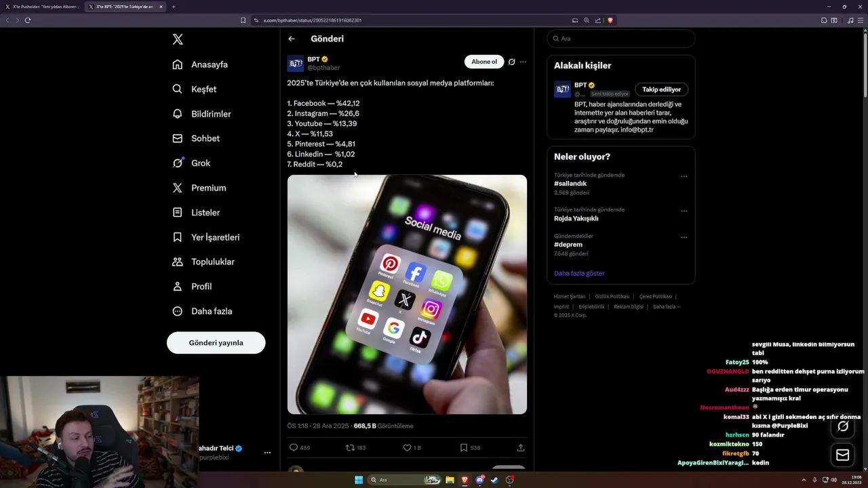
Task: Open the social media phone image
Action: tap(407, 294)
